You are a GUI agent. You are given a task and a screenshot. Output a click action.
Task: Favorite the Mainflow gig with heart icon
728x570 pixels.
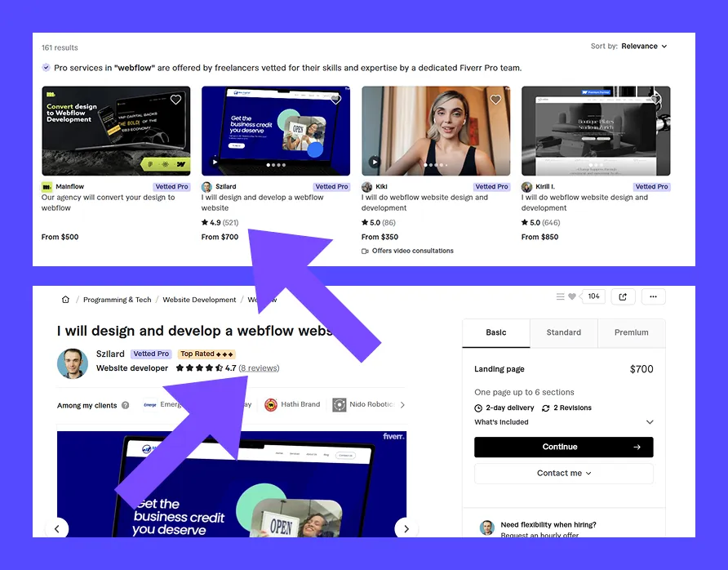click(x=175, y=100)
